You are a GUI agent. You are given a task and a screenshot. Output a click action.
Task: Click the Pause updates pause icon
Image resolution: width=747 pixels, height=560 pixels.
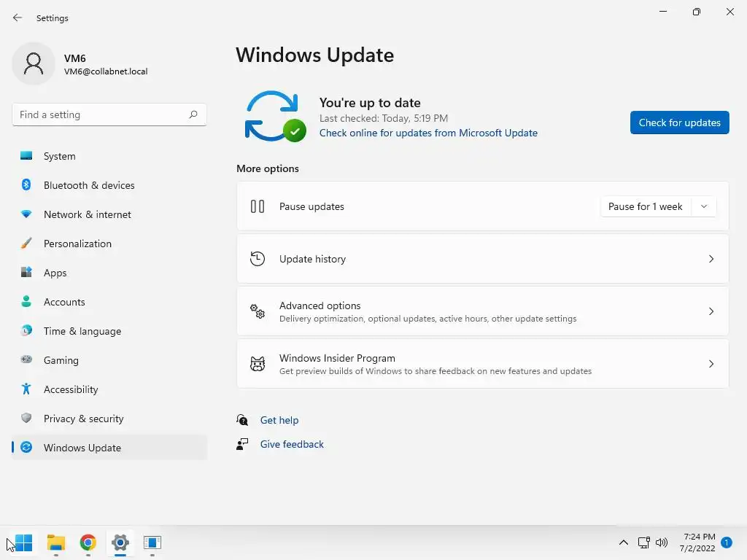point(258,206)
